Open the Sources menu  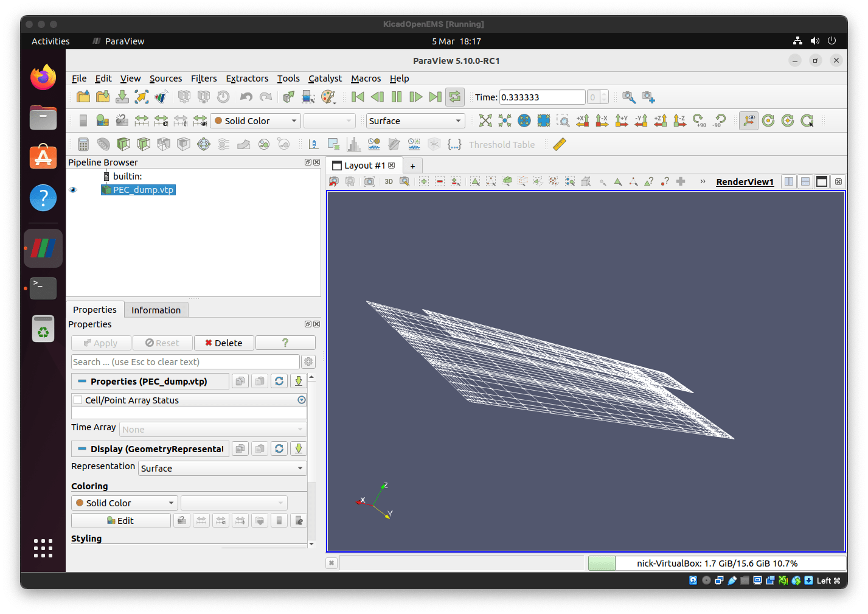click(165, 78)
